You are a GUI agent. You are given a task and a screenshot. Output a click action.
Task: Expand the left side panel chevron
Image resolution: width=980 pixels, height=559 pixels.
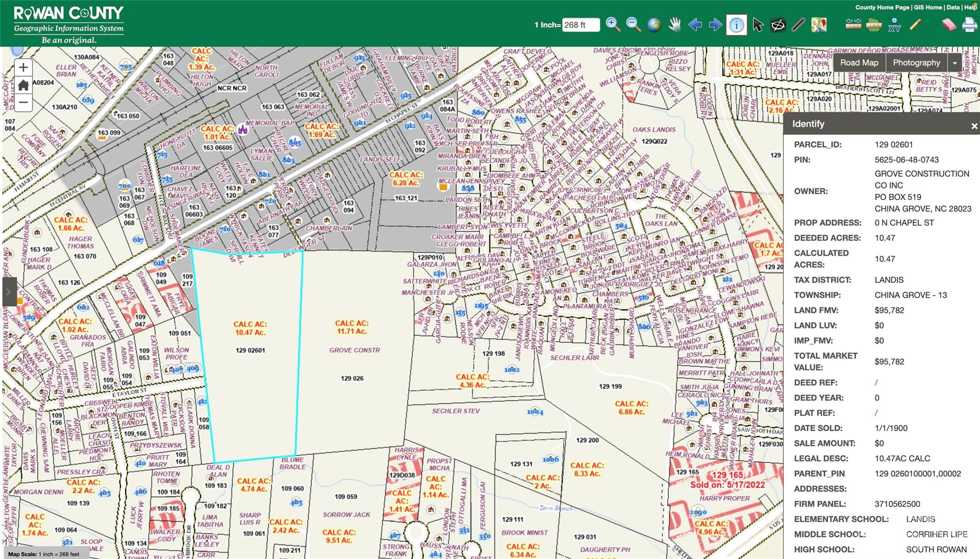[9, 291]
